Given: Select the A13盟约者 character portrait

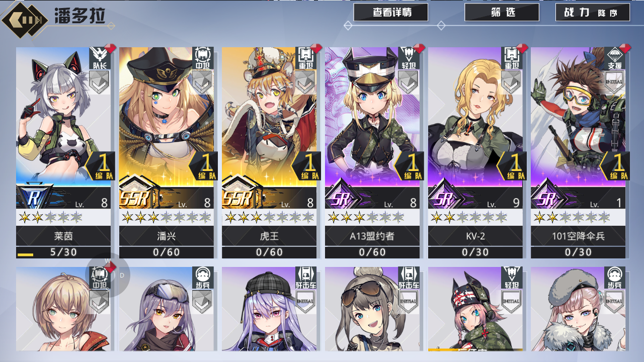Looking at the screenshot, I should coord(372,117).
